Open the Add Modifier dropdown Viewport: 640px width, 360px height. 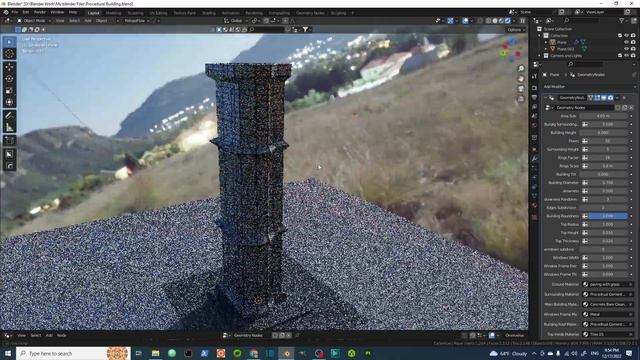590,87
